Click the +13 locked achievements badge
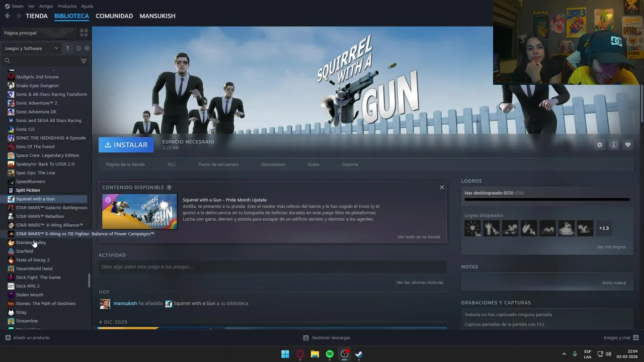Image resolution: width=644 pixels, height=362 pixels. 604,228
